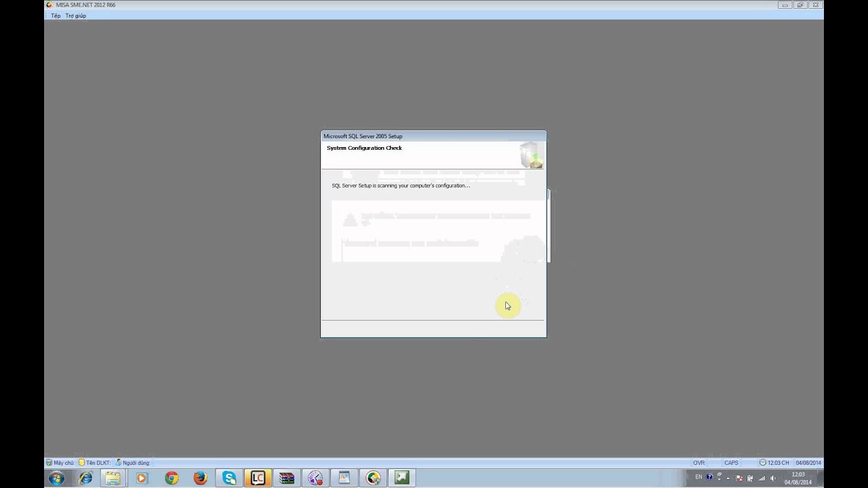Open the volume speaker icon in tray
The image size is (868, 488).
tap(773, 479)
